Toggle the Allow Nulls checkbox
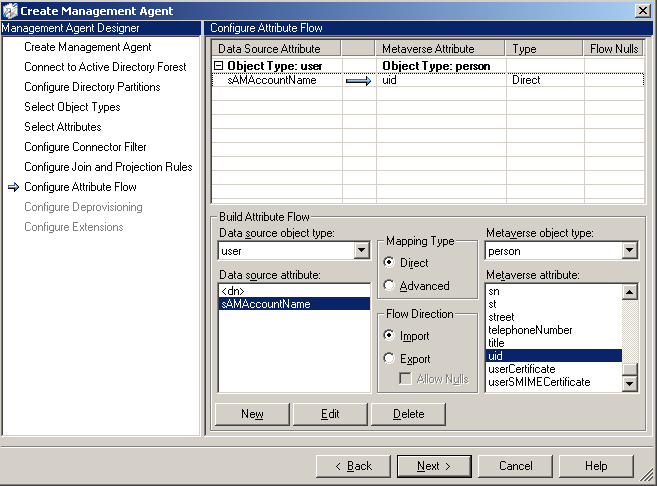 (405, 379)
